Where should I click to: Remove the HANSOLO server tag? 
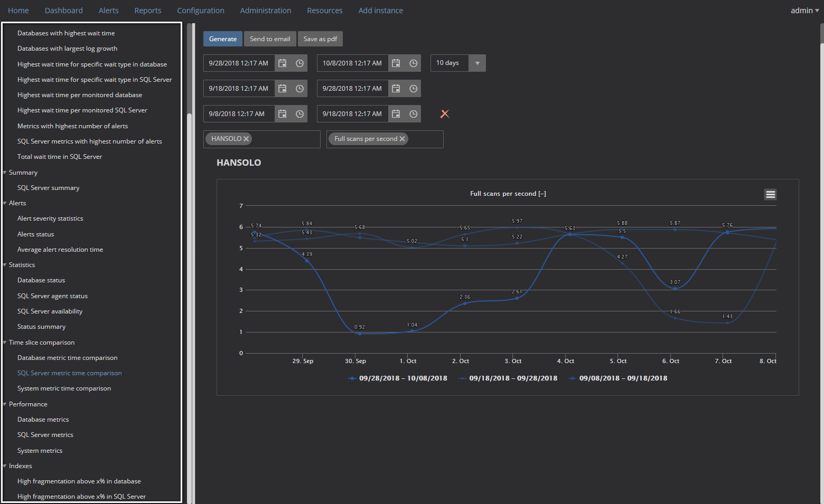click(246, 139)
